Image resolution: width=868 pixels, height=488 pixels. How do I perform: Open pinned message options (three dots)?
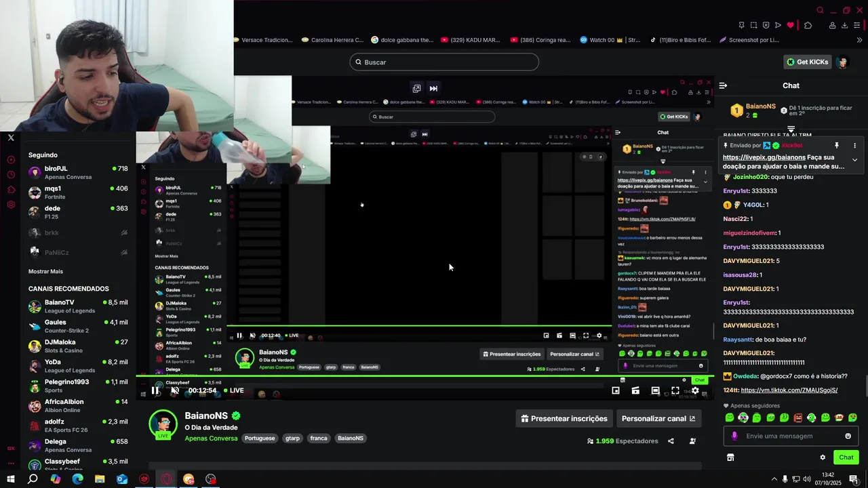pos(854,146)
